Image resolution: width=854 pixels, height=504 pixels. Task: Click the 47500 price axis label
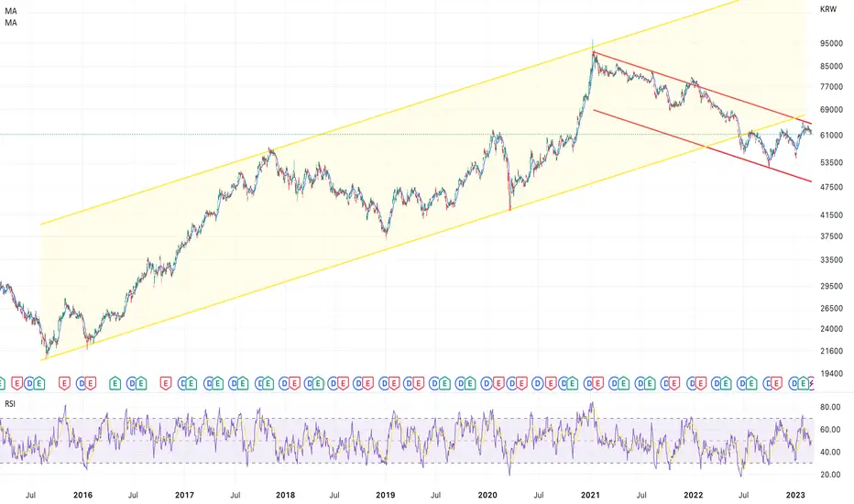click(x=832, y=187)
